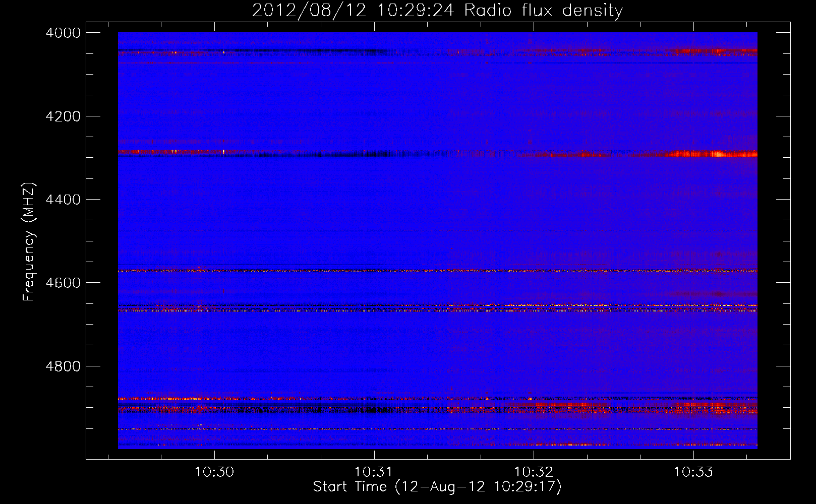Screen dimensions: 816x504
Task: Click the 10:33 time axis label
Action: click(x=693, y=472)
